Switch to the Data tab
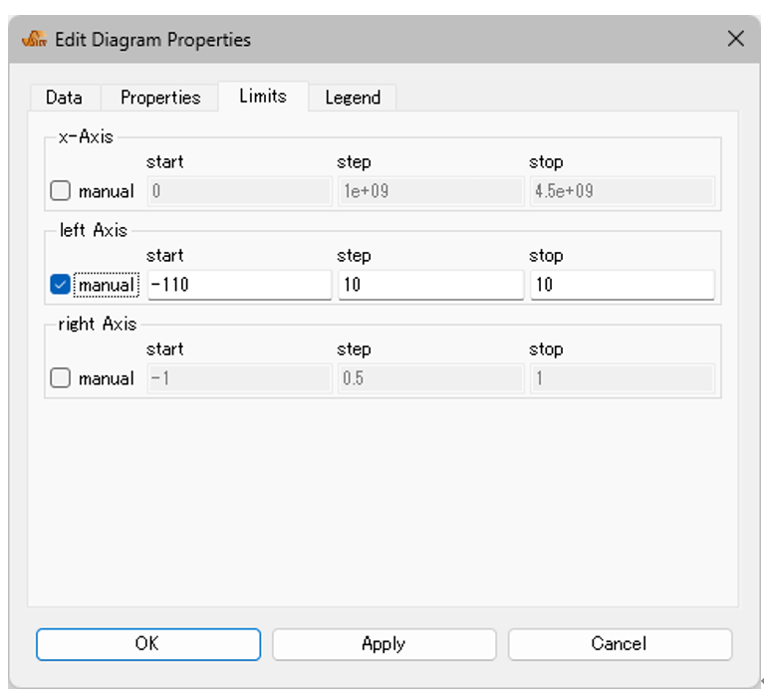Viewport: 764px width, 700px height. 65,98
